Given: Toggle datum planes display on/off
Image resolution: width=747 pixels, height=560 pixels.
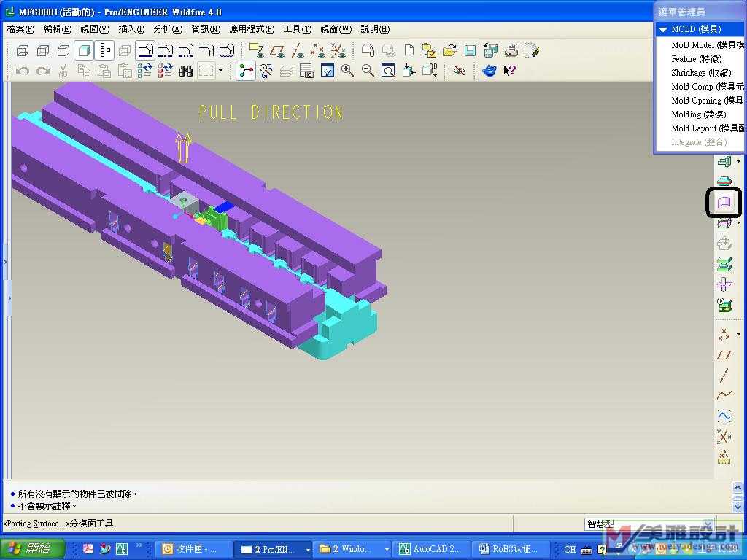Looking at the screenshot, I should 277,50.
